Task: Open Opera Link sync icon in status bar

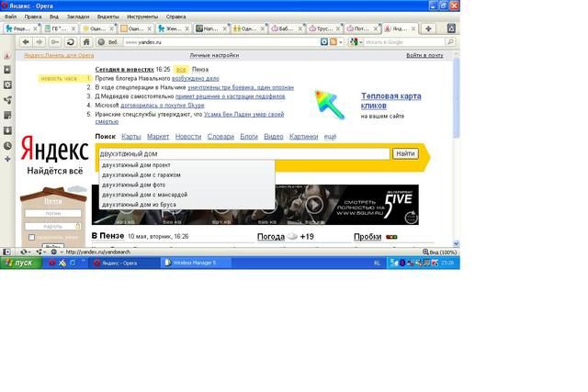Action: coord(24,252)
